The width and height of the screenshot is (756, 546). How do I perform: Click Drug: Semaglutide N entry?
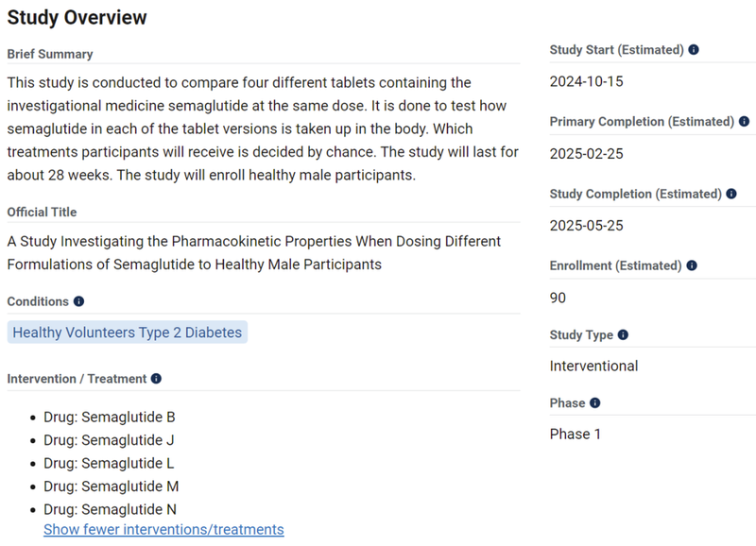pyautogui.click(x=111, y=510)
